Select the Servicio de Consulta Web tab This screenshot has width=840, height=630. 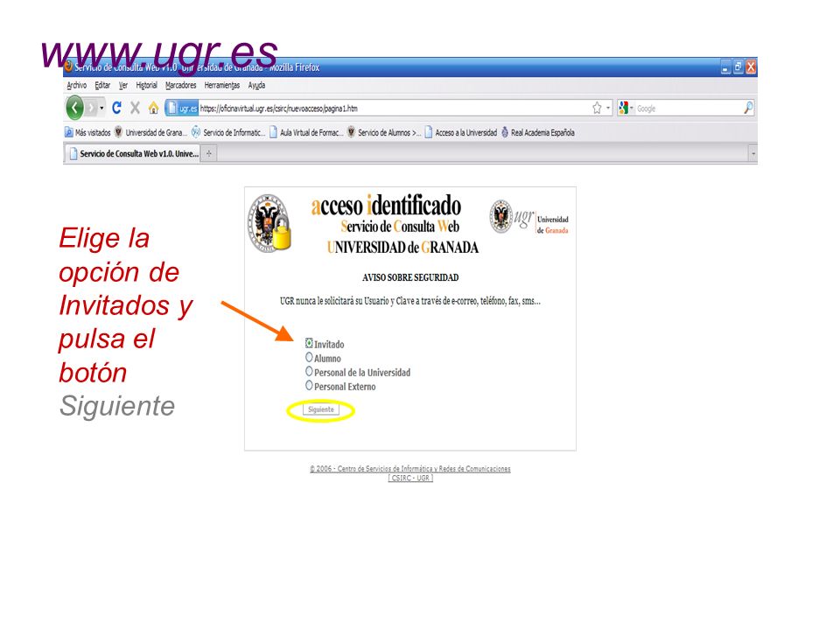132,154
